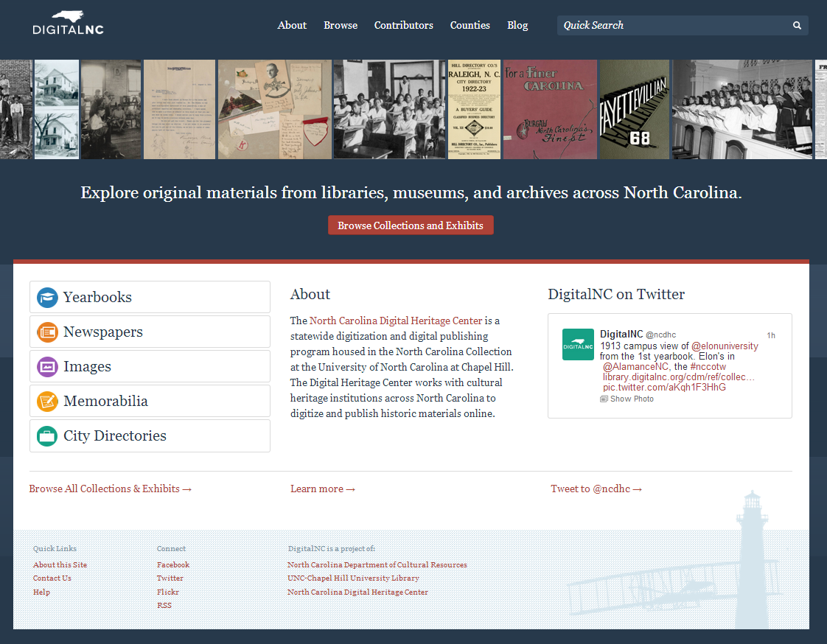
Task: Click the Raleigh City Directory 1922-23 thumbnail
Action: coord(474,109)
